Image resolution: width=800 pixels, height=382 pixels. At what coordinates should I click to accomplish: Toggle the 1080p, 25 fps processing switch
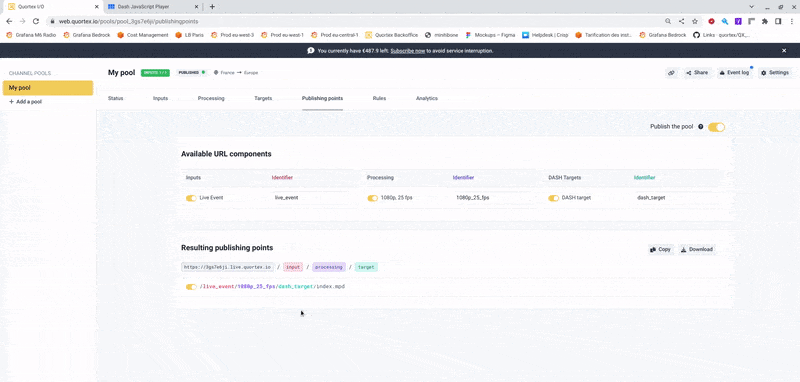coord(372,198)
